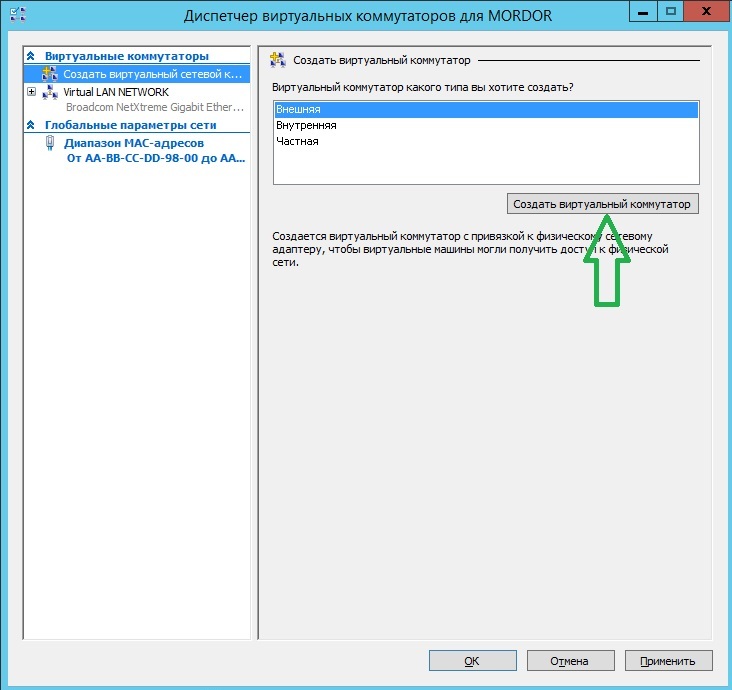Open the Virtual LAN NETWORK entry

pyautogui.click(x=116, y=92)
